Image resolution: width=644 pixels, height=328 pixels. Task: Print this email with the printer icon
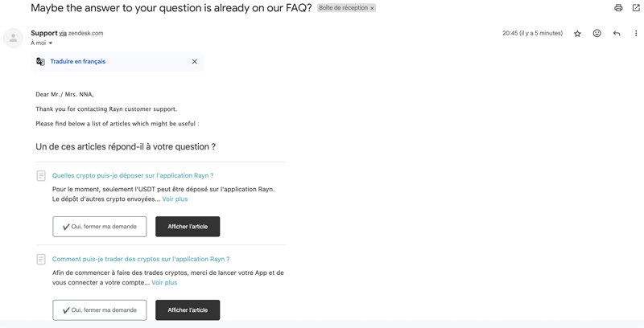[x=618, y=8]
